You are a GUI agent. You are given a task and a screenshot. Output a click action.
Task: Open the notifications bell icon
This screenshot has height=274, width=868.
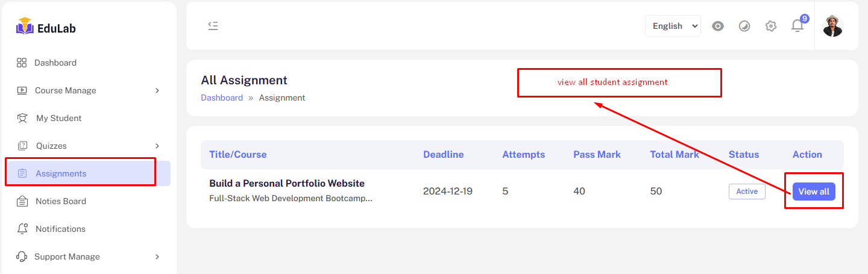click(797, 26)
